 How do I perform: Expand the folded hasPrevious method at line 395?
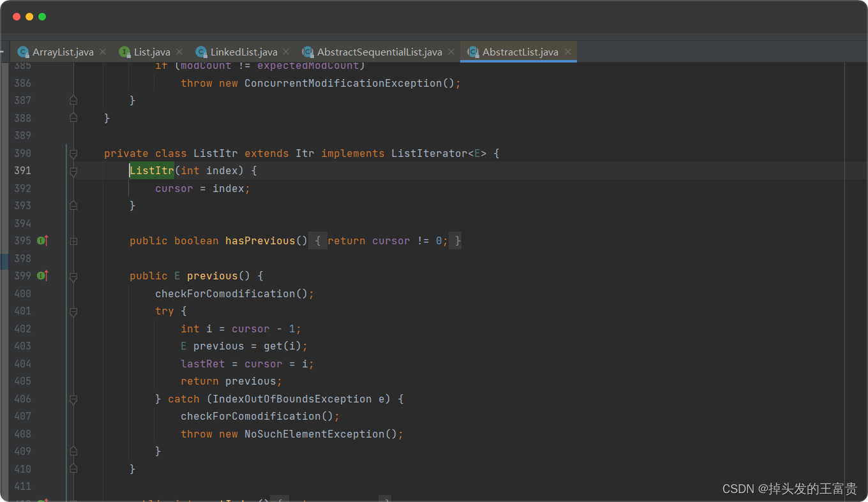point(73,241)
